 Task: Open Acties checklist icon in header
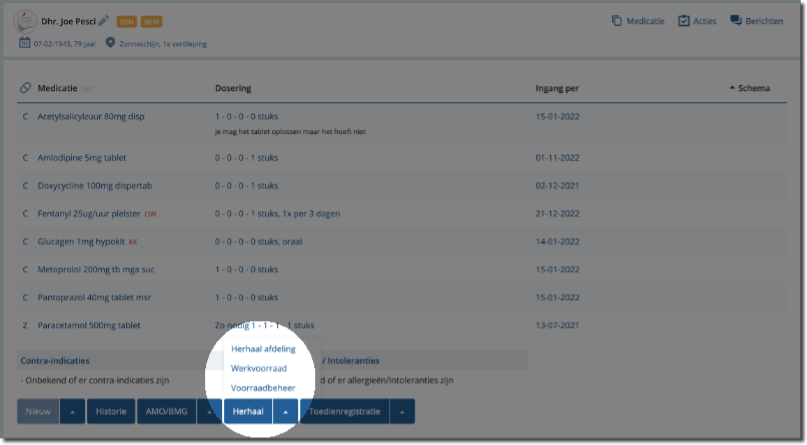click(684, 21)
